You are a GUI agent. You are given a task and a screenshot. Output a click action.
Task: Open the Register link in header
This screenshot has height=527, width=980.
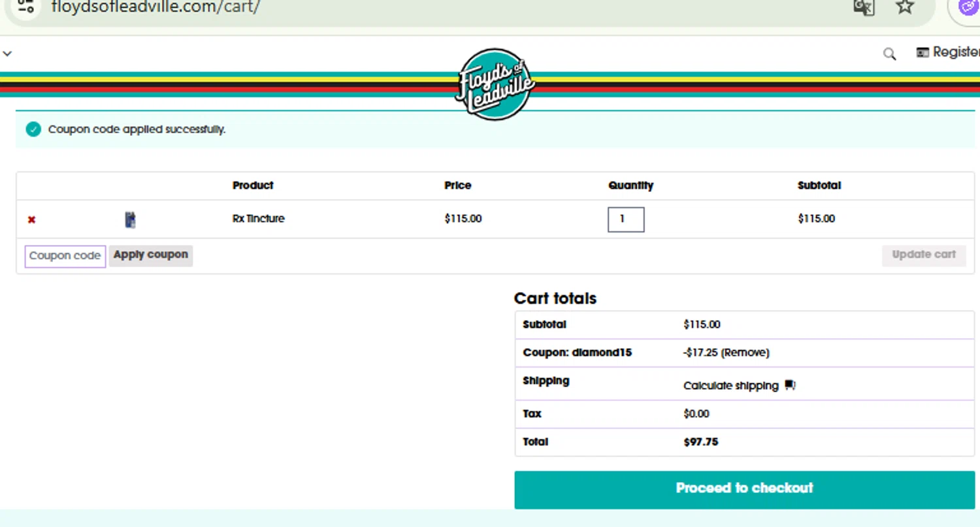tap(956, 53)
